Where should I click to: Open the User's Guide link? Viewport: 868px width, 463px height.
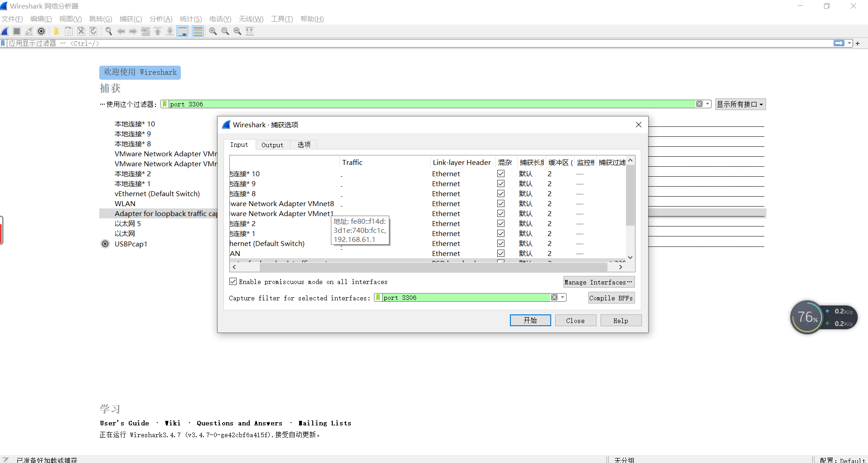pos(124,423)
